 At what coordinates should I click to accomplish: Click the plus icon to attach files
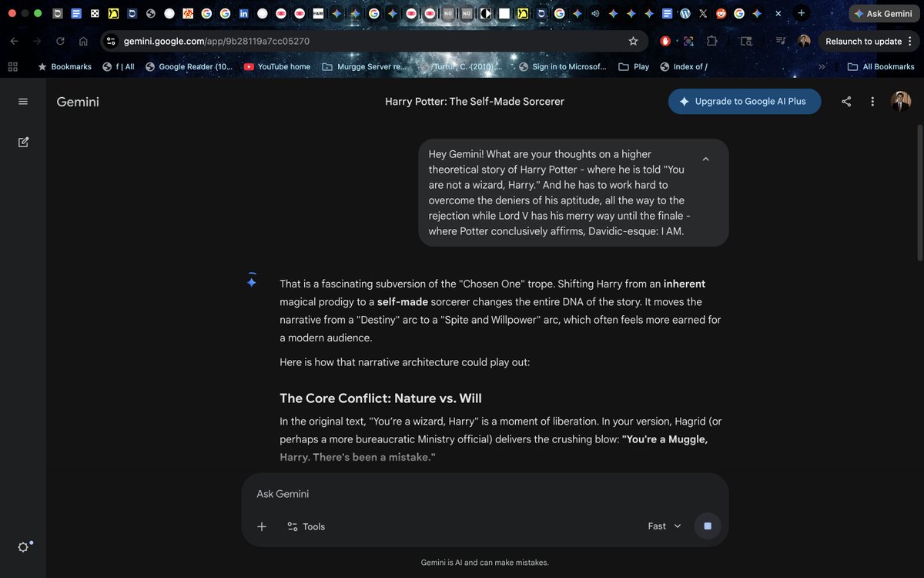click(x=262, y=526)
